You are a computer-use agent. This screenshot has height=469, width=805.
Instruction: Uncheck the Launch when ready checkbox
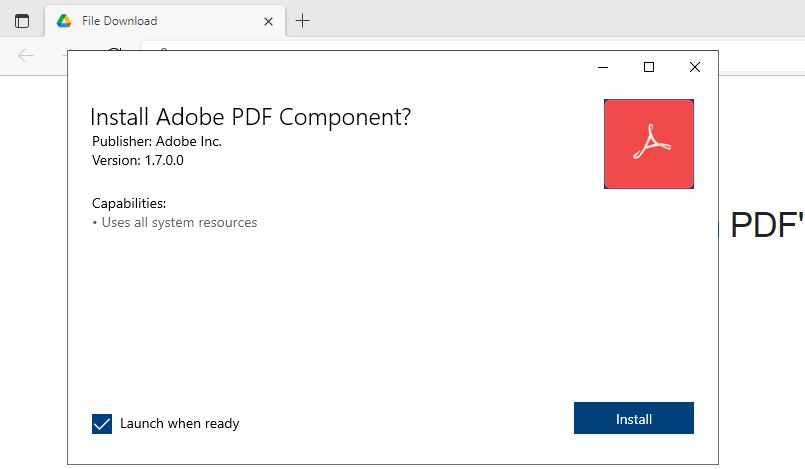pos(102,424)
